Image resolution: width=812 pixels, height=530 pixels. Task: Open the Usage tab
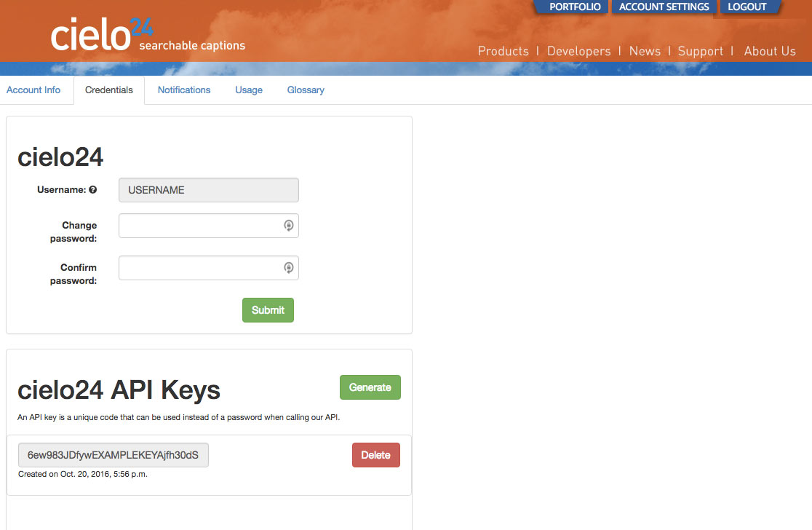(249, 90)
